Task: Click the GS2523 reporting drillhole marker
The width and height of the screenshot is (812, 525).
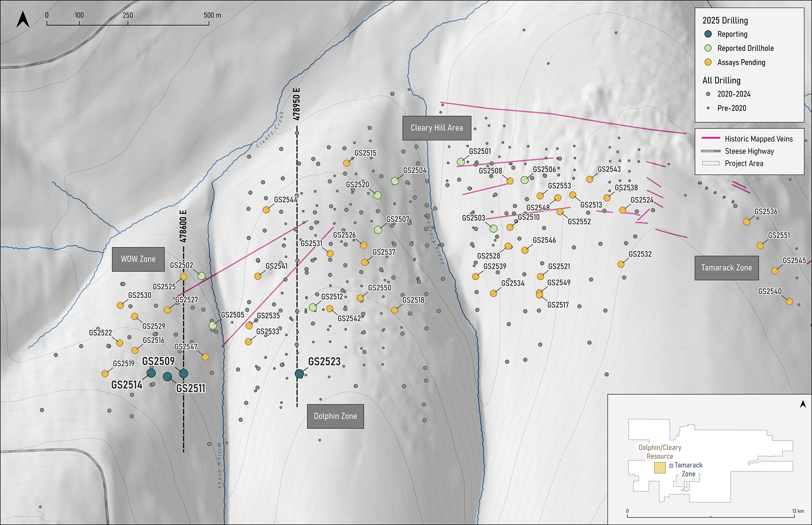Action: (299, 374)
